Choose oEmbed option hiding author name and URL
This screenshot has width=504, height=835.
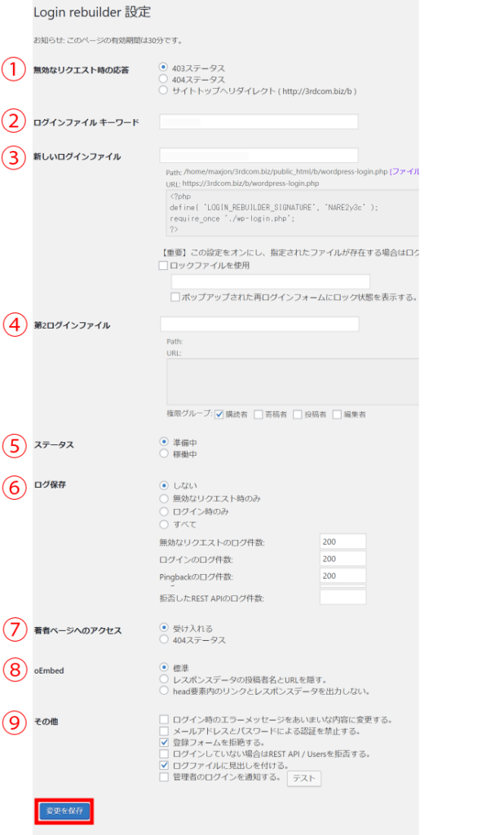[x=164, y=678]
